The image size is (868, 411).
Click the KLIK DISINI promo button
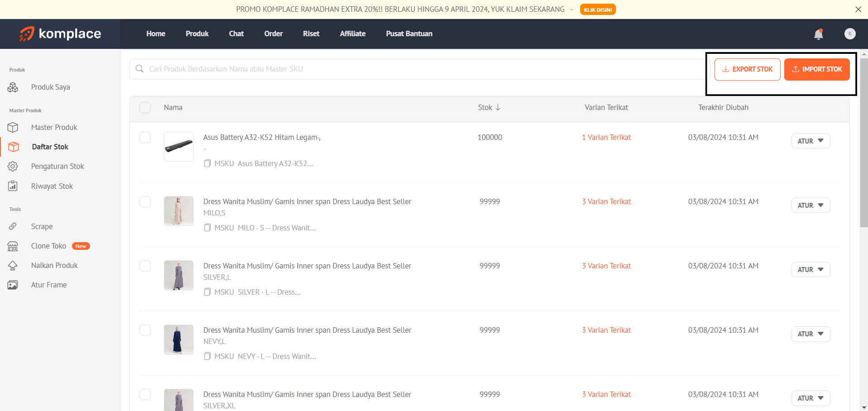click(598, 10)
